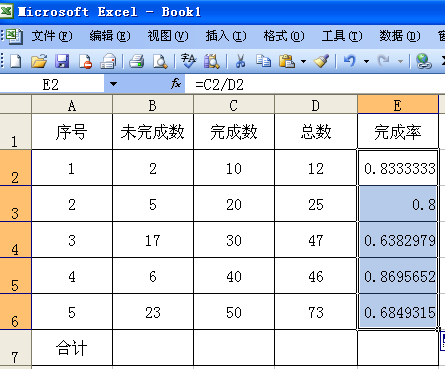Insert a hyperlink using the globe icon
The image size is (445, 369).
423,61
